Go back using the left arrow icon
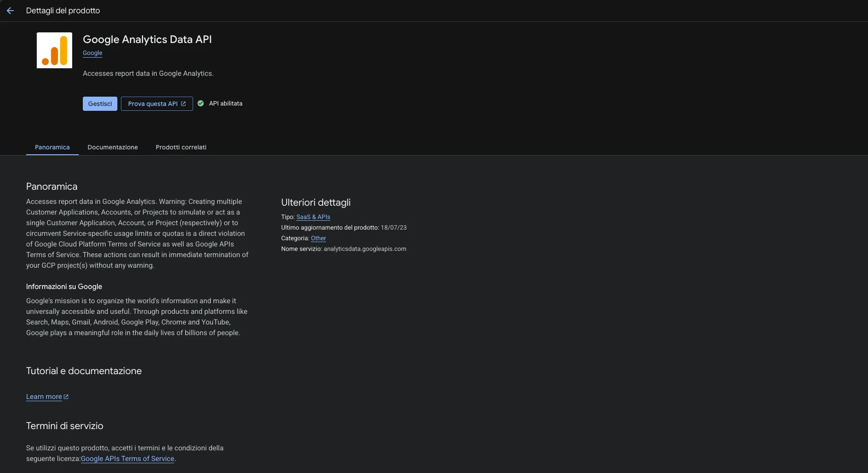Image resolution: width=868 pixels, height=473 pixels. (10, 11)
